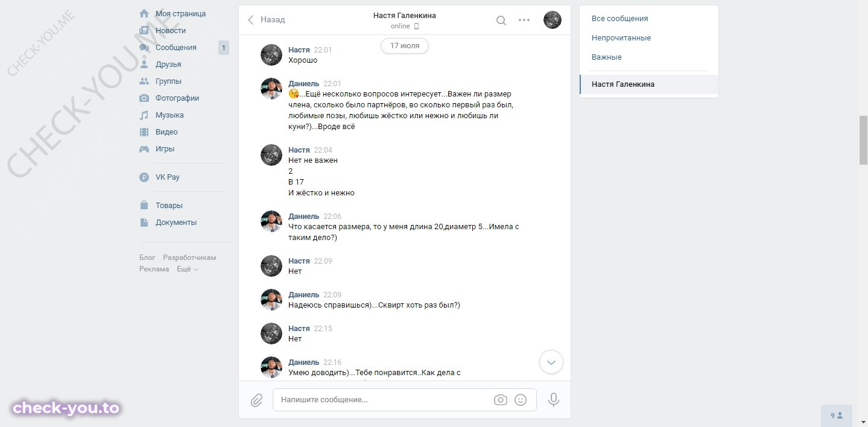Screen dimensions: 868x427
Task: Click the News feed icon
Action: (x=144, y=30)
